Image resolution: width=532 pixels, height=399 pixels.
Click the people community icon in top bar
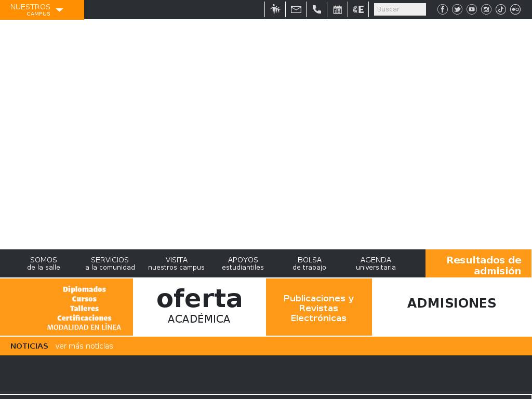pos(275,9)
